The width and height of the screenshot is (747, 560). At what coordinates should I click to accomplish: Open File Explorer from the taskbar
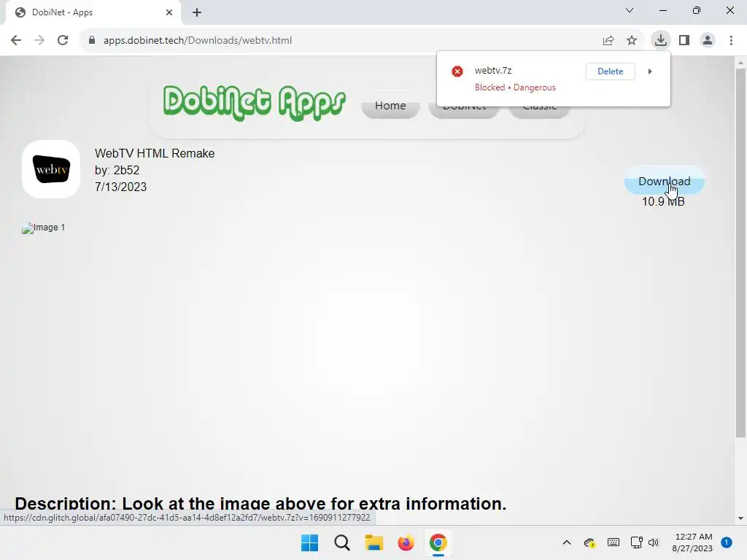[374, 542]
